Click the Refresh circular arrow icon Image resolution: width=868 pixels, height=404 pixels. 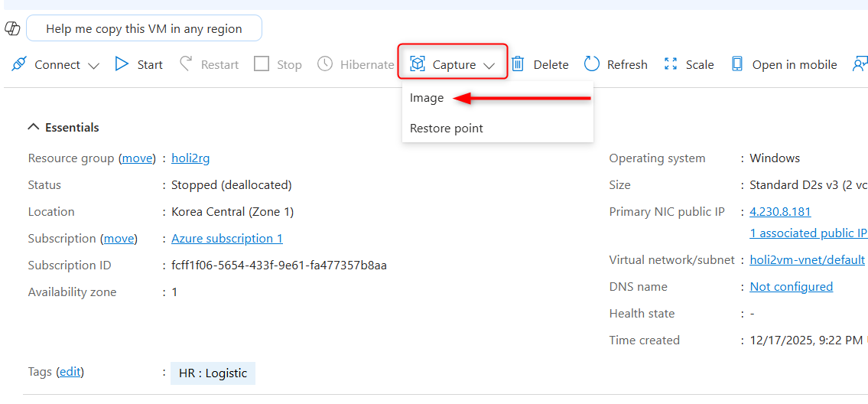592,64
